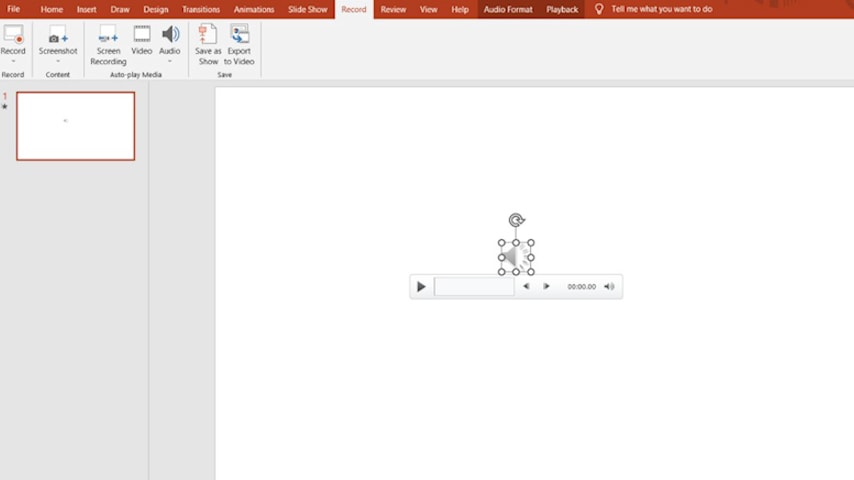Open the Review tab
The height and width of the screenshot is (480, 854).
click(x=393, y=9)
